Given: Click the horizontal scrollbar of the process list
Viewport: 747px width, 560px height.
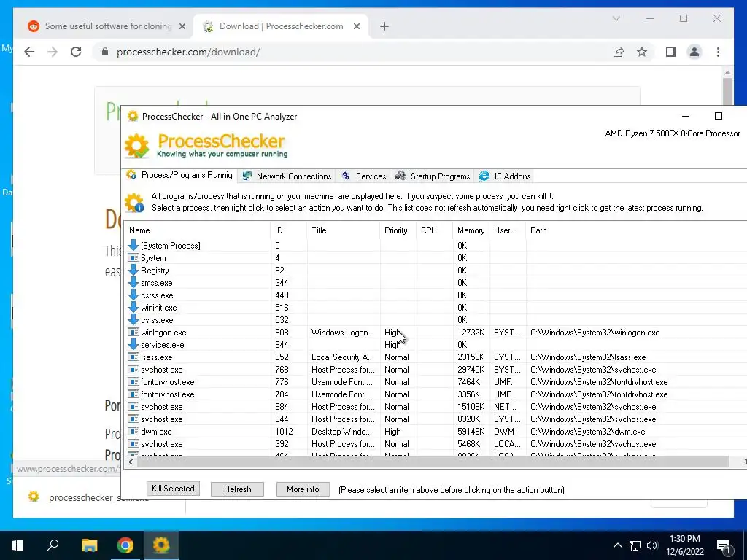Looking at the screenshot, I should [x=433, y=462].
